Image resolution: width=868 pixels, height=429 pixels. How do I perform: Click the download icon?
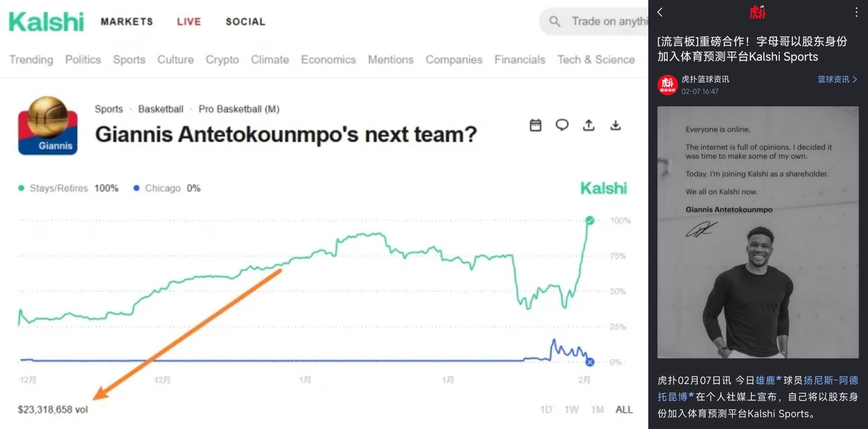pos(615,125)
